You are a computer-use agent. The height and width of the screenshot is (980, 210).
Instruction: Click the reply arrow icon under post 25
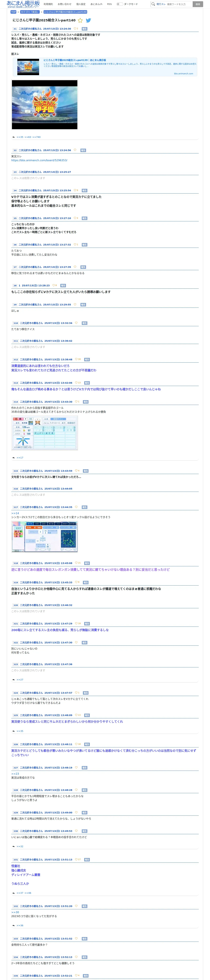coord(13,731)
